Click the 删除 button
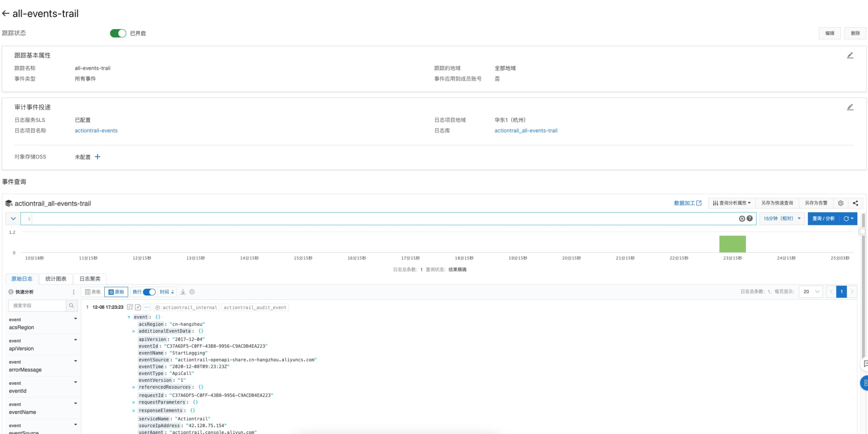 855,33
